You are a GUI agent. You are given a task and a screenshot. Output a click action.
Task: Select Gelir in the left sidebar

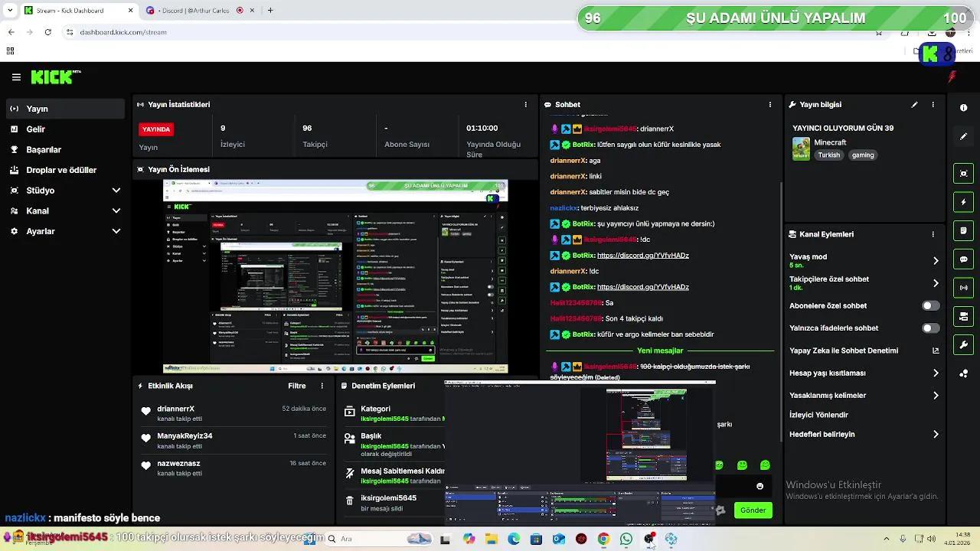(36, 129)
